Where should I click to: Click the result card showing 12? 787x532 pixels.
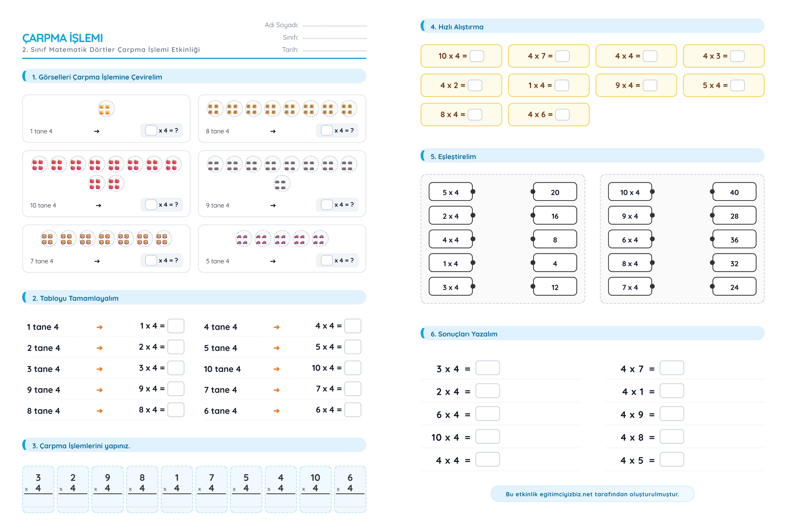click(x=555, y=287)
